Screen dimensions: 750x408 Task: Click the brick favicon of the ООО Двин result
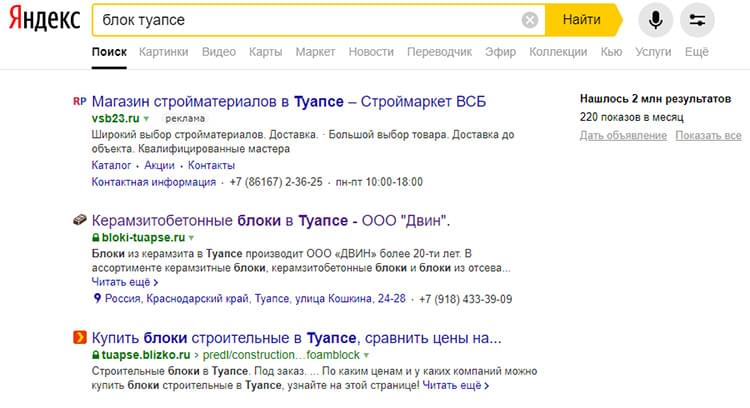point(79,220)
